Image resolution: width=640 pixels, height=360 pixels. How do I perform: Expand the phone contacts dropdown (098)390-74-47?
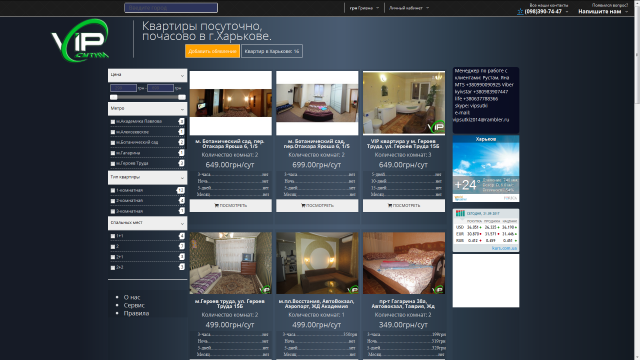coord(546,11)
